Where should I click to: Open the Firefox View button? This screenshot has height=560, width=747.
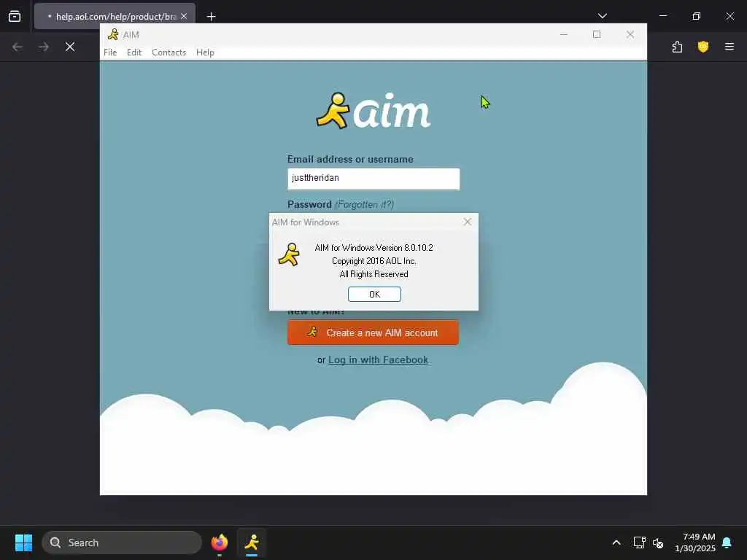(15, 16)
